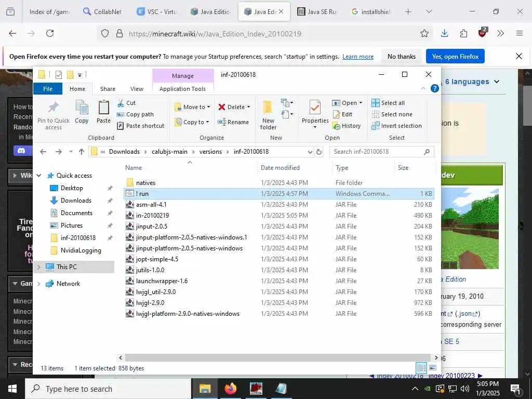
Task: Switch to details view button
Action: tap(421, 368)
